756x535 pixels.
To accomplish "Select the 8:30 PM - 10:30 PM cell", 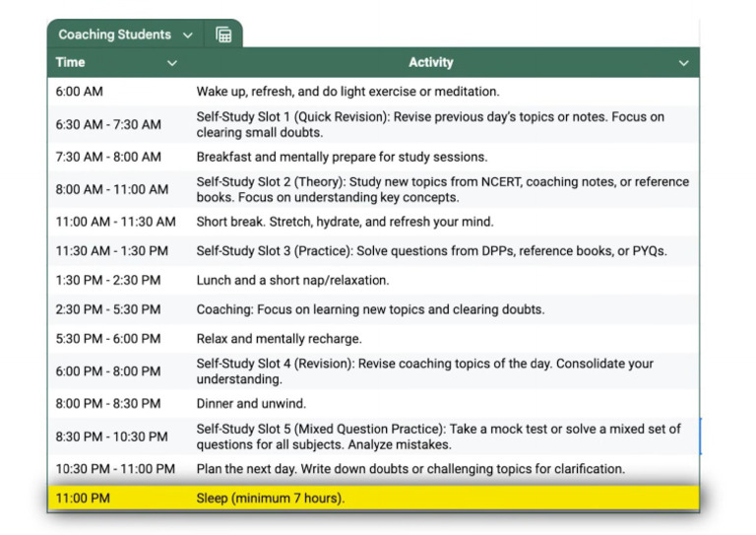I will (x=118, y=436).
